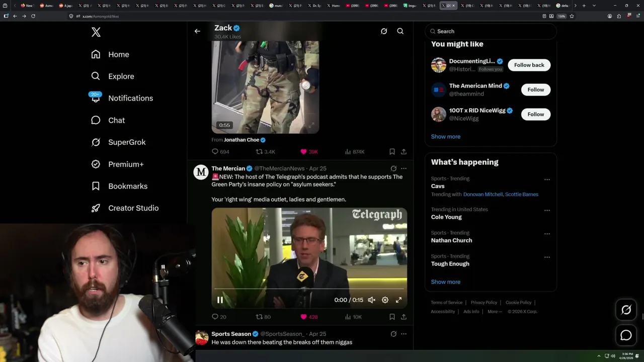Reload the page in browser toolbar
This screenshot has height=362, width=644.
coord(33,16)
